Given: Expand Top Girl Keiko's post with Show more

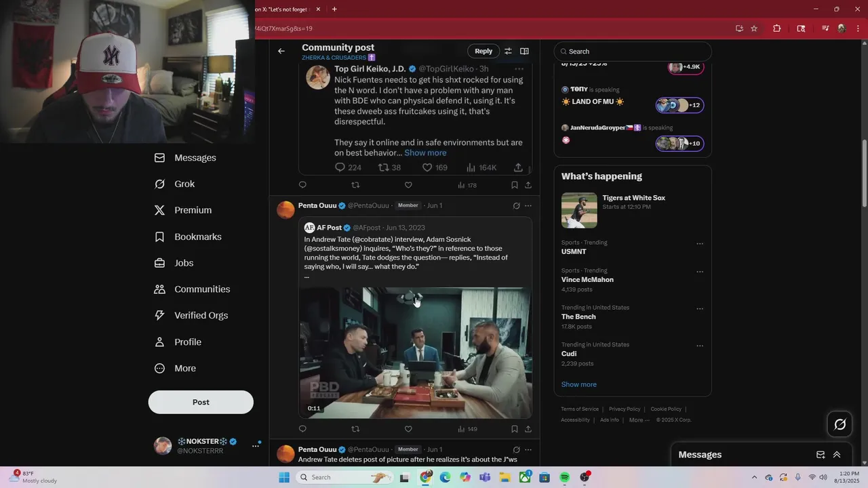Looking at the screenshot, I should click(x=425, y=152).
